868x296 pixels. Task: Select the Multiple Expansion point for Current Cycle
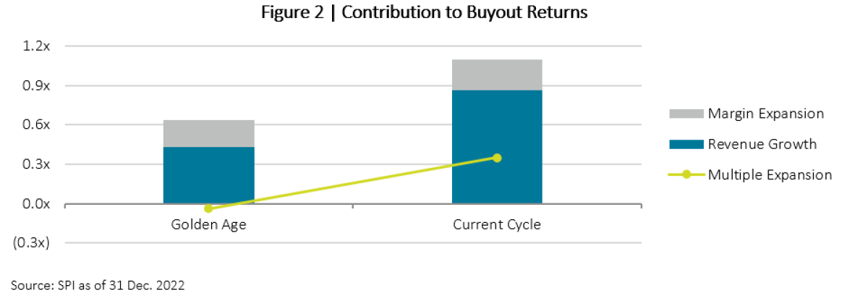pyautogui.click(x=497, y=158)
